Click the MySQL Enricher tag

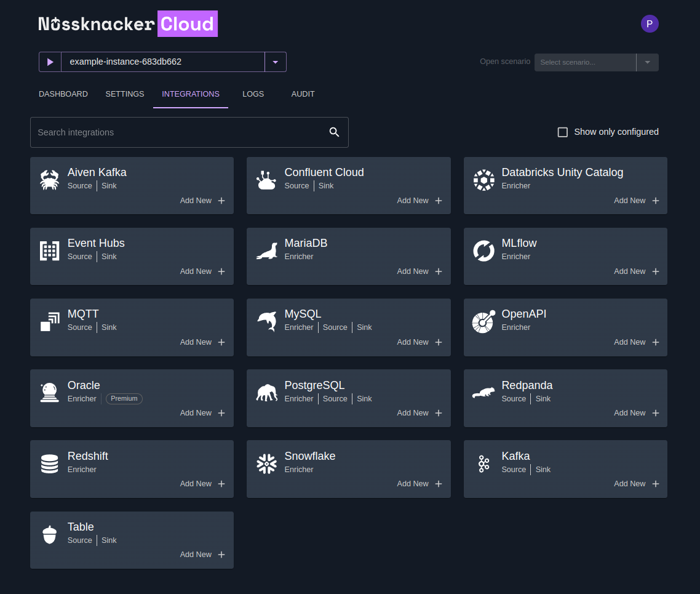299,327
